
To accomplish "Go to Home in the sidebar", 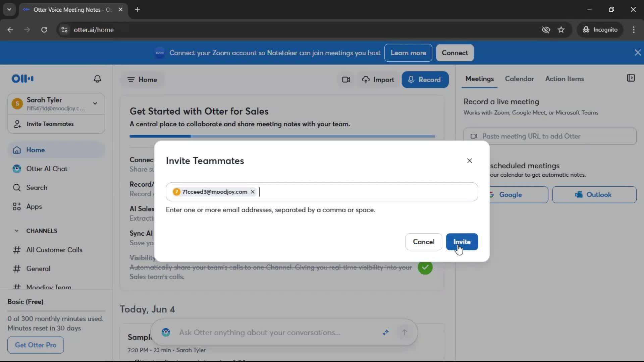I will point(56,150).
